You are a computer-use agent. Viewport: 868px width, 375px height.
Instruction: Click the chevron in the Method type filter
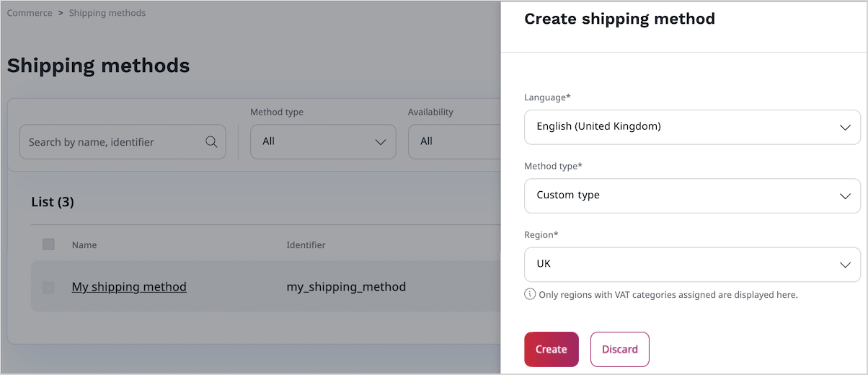(x=381, y=142)
